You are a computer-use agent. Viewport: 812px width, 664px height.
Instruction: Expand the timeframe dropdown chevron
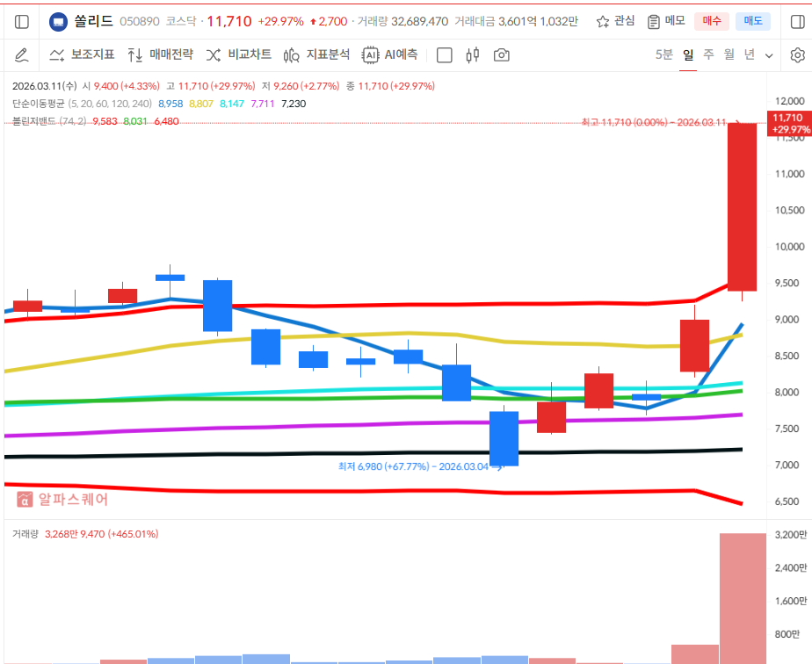click(x=769, y=55)
